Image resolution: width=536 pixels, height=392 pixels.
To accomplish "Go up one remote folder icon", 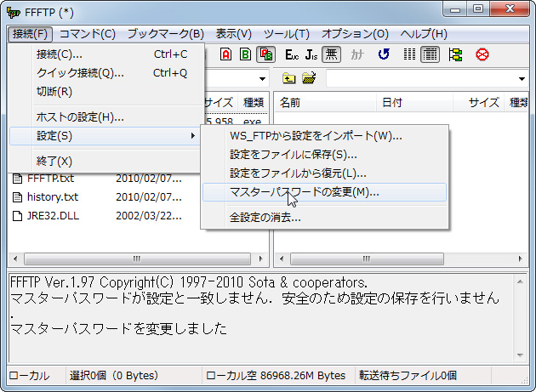I will click(x=289, y=78).
